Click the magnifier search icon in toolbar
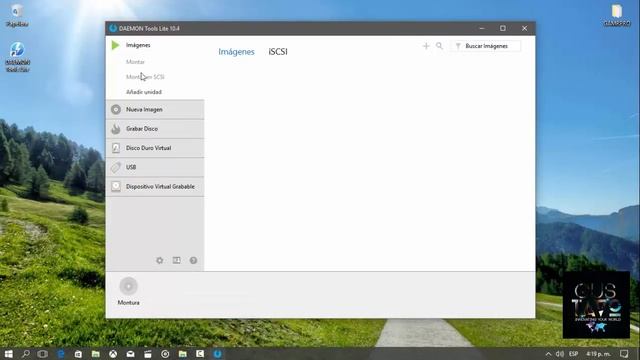Image resolution: width=640 pixels, height=360 pixels. click(439, 46)
